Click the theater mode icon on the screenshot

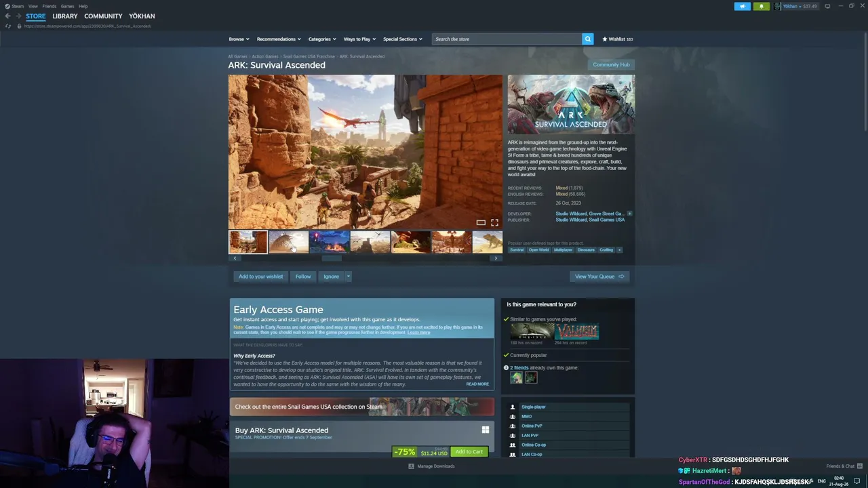point(481,222)
